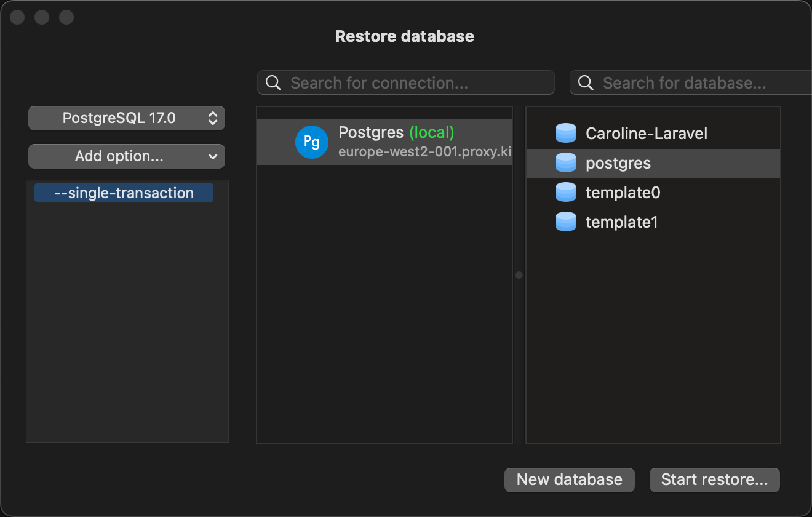Click the divider handle between connection and database panels
This screenshot has width=812, height=517.
tap(519, 275)
